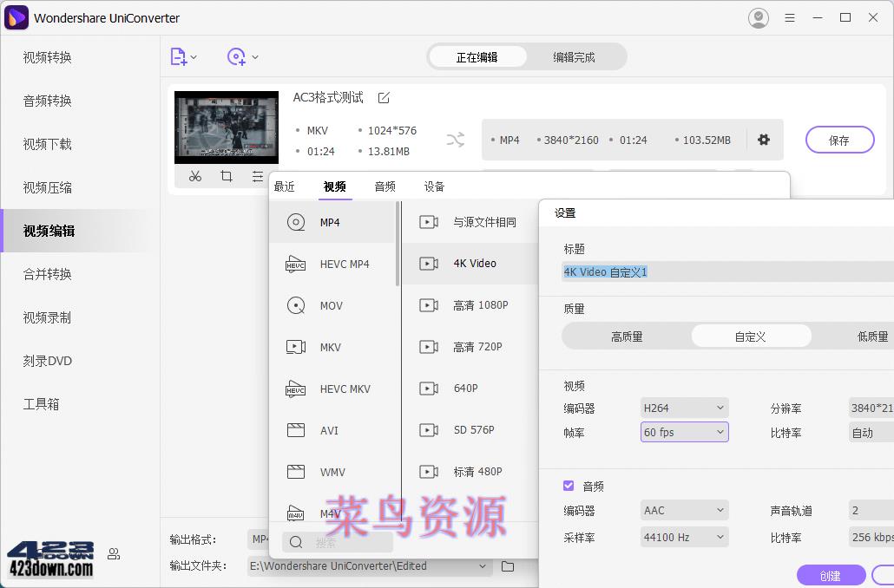Switch to the 音频 format tab
This screenshot has width=894, height=588.
(385, 186)
